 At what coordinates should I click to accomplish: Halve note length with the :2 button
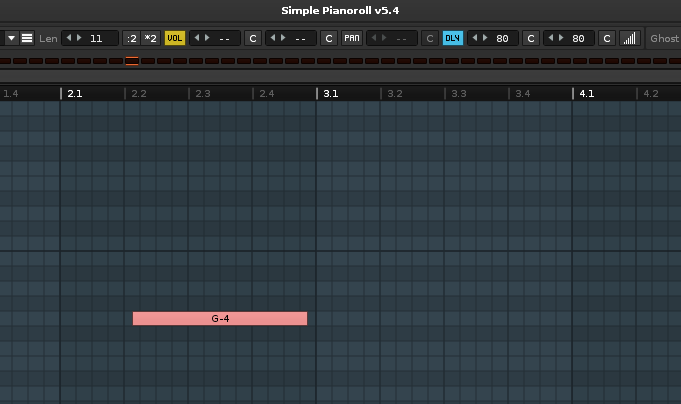(131, 38)
